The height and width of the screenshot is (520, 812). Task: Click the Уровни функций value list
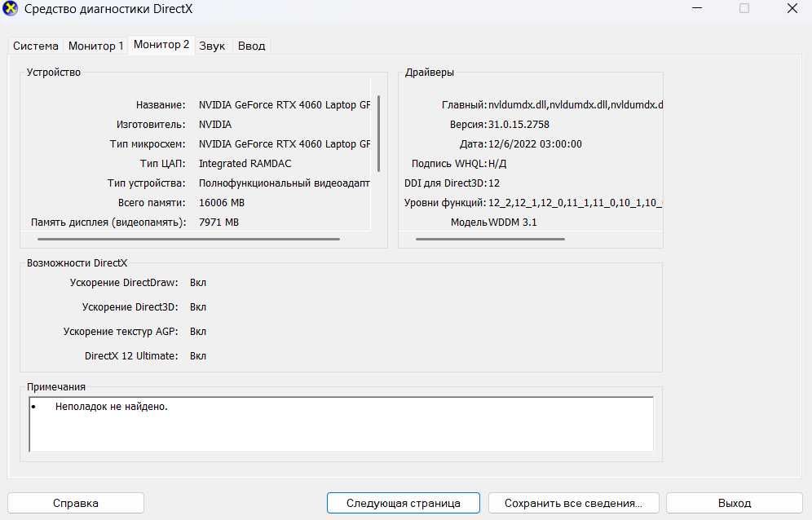pyautogui.click(x=576, y=203)
